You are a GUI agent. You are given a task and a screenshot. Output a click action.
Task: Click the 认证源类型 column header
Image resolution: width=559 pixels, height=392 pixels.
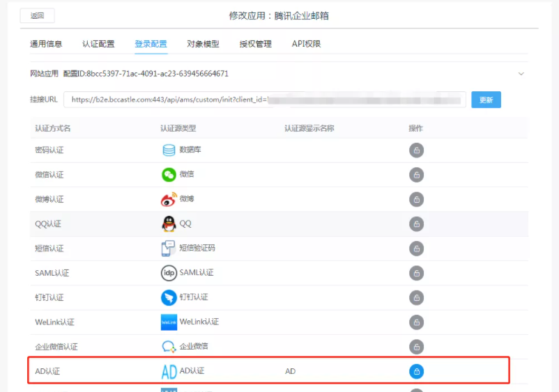pyautogui.click(x=178, y=128)
